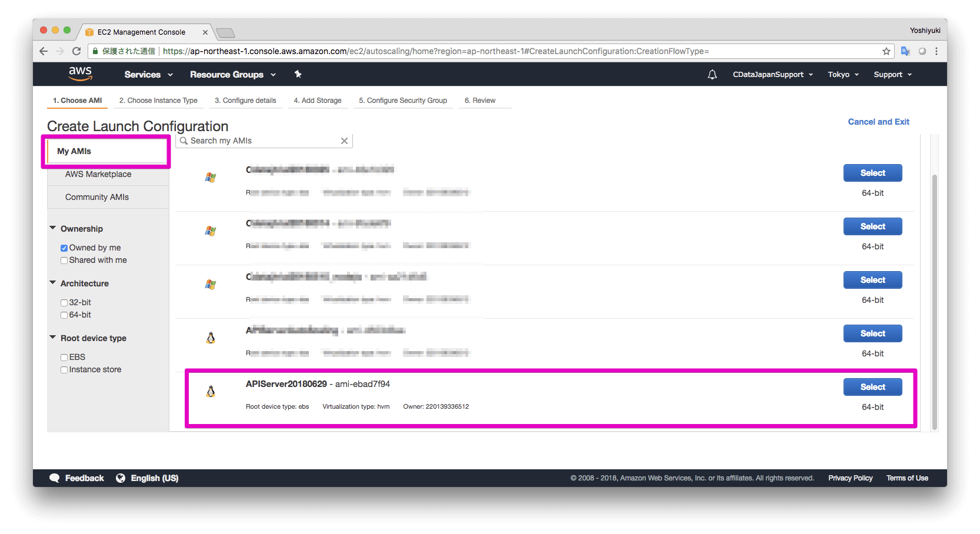Go to step 6 Review
980x534 pixels.
tap(480, 101)
